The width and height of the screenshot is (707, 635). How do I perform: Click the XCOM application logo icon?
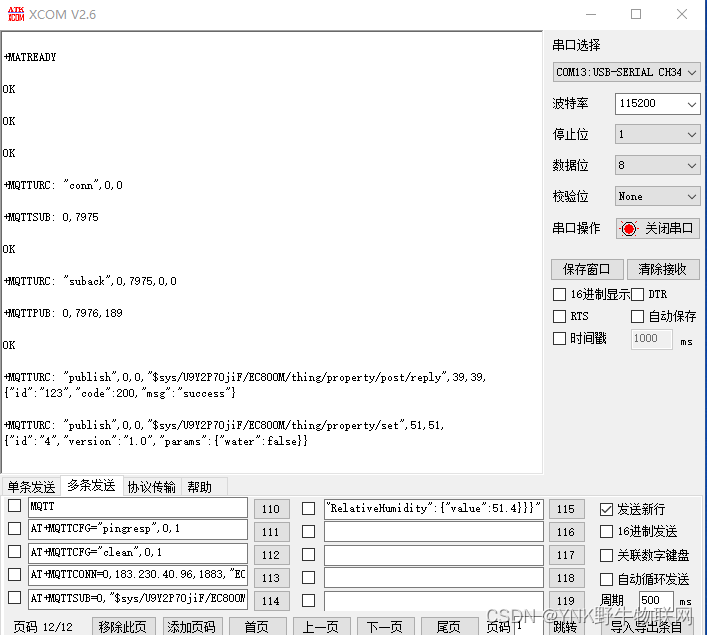16,14
